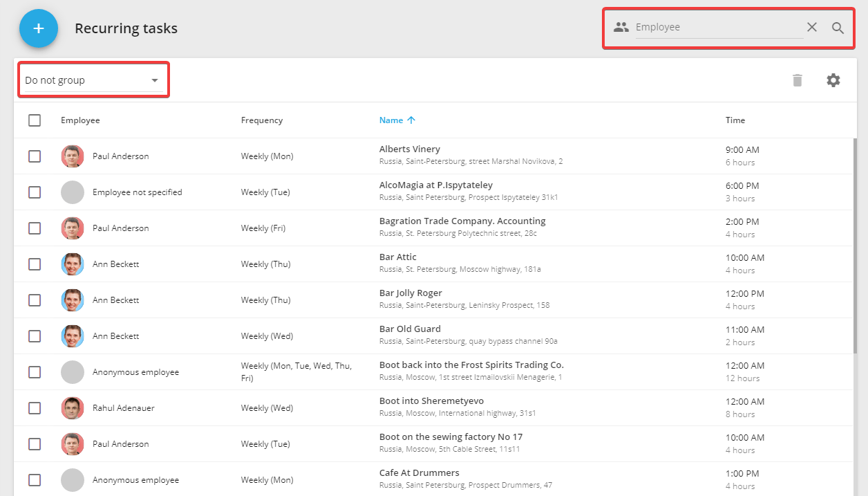Click the Employee search input field
The height and width of the screenshot is (496, 868).
(717, 27)
